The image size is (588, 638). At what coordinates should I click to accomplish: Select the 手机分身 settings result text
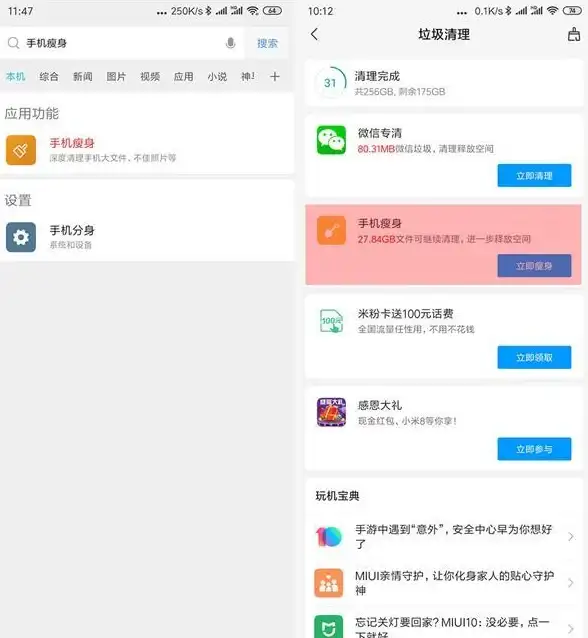[x=72, y=230]
